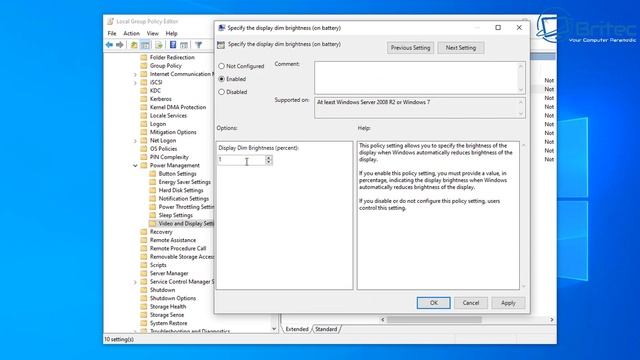The width and height of the screenshot is (640, 360).
Task: Click the Recovery folder icon
Action: tap(144, 231)
